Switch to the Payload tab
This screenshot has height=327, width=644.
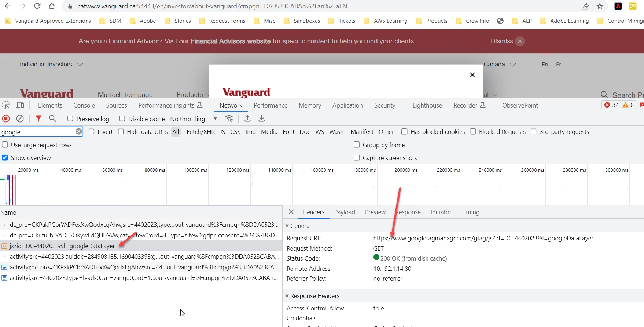(x=345, y=212)
